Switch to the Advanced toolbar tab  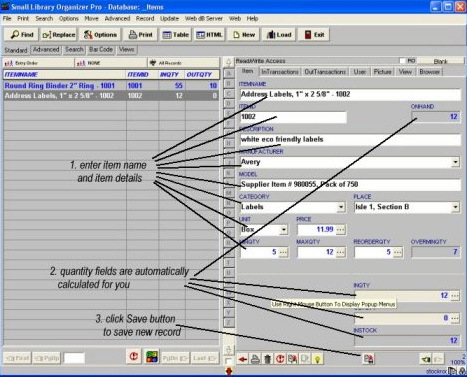click(46, 50)
